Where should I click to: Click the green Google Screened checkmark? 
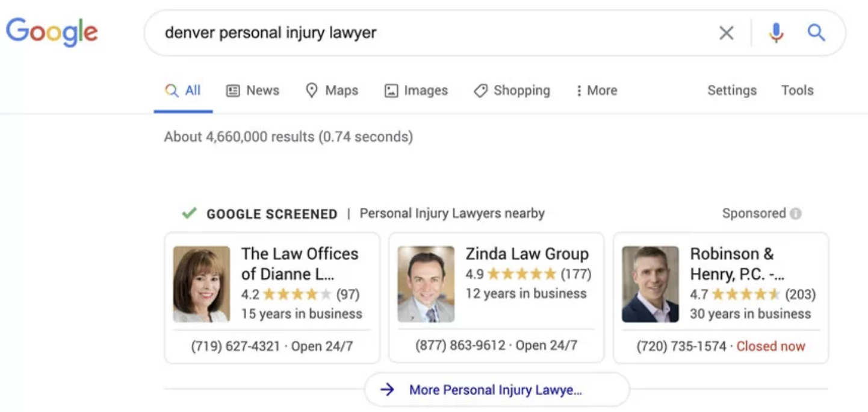click(190, 213)
